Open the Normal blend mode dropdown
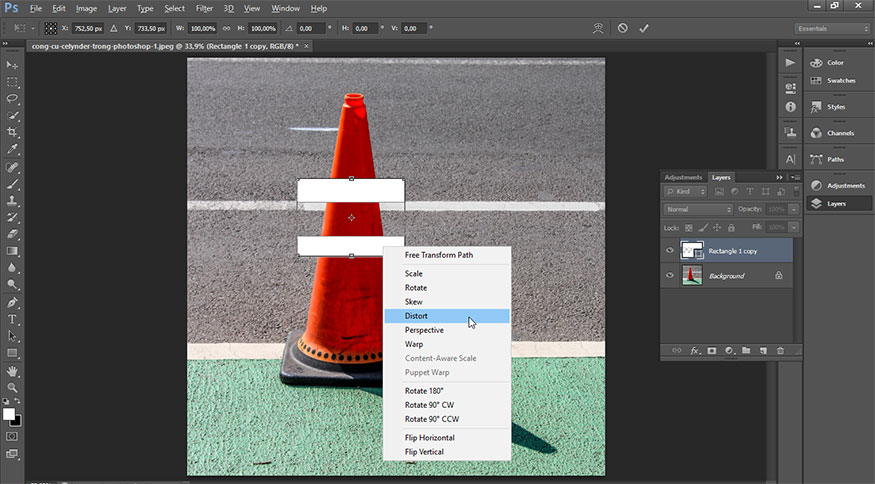875x484 pixels. (698, 209)
